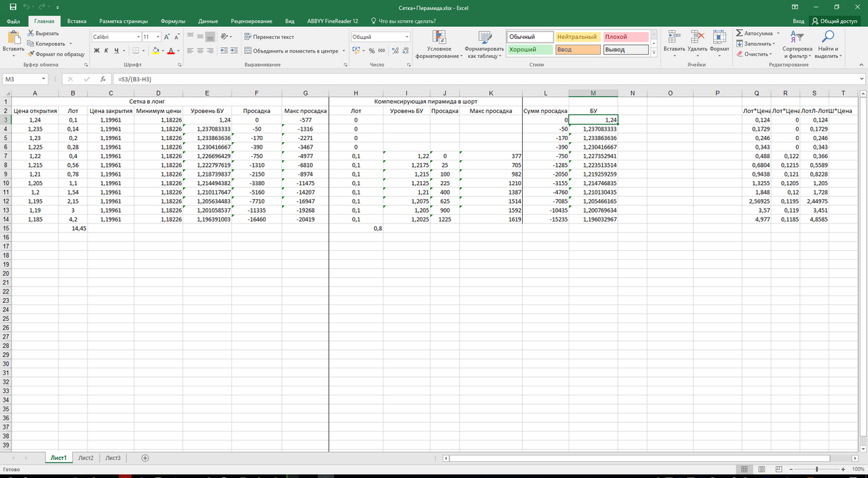Toggle underline formatting with Ч

click(x=116, y=50)
